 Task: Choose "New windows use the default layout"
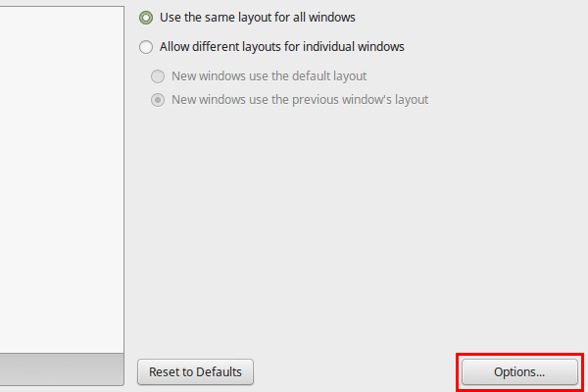[x=259, y=76]
